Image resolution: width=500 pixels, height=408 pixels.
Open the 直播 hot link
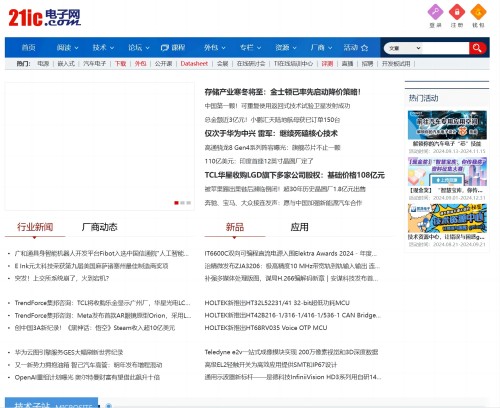click(x=347, y=63)
